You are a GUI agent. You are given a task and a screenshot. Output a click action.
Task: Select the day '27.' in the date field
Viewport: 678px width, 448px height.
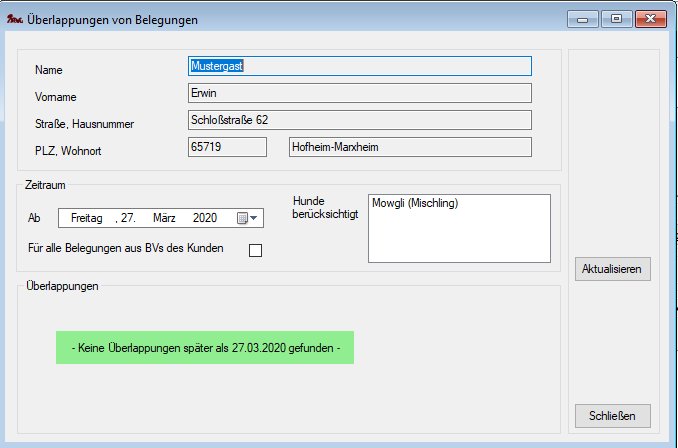click(x=128, y=218)
